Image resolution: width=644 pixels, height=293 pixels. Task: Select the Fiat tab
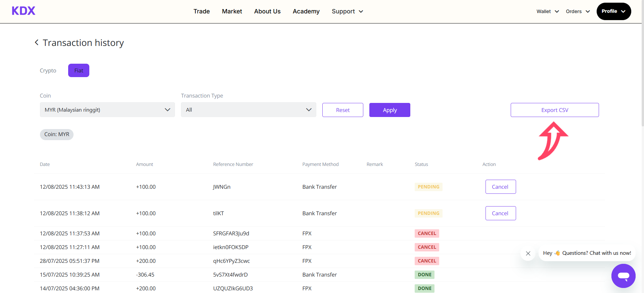79,70
